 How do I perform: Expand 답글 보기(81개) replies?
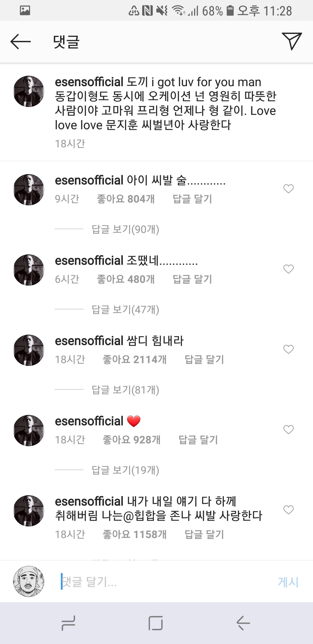pyautogui.click(x=125, y=390)
